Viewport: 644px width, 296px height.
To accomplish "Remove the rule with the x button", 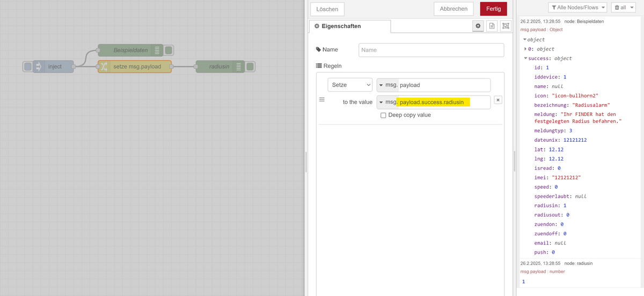I will (498, 100).
